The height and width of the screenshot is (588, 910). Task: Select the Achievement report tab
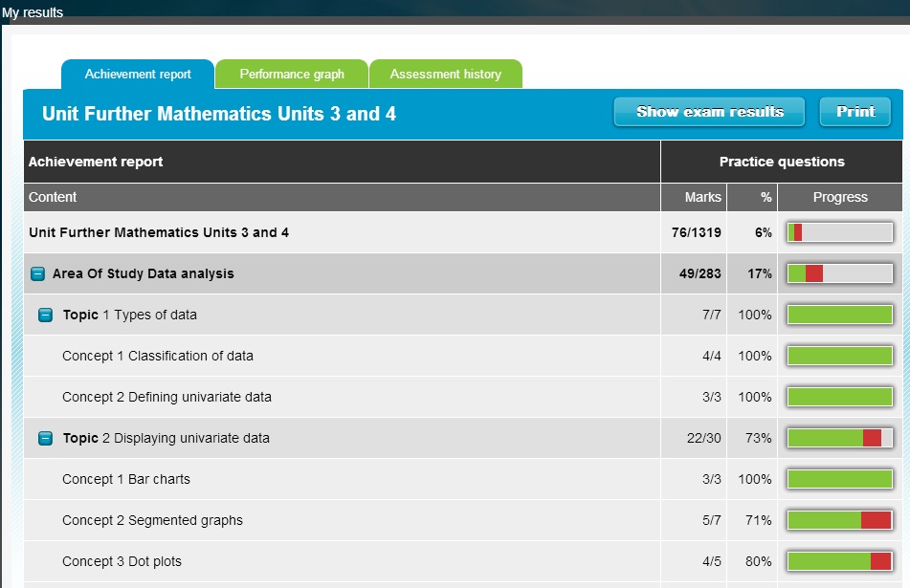(138, 75)
